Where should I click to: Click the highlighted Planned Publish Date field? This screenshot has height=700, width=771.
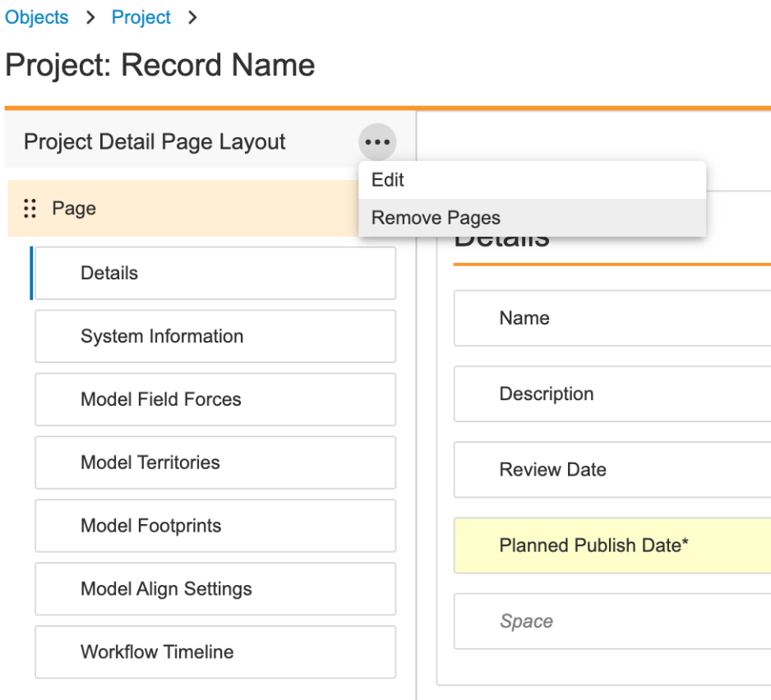point(612,546)
